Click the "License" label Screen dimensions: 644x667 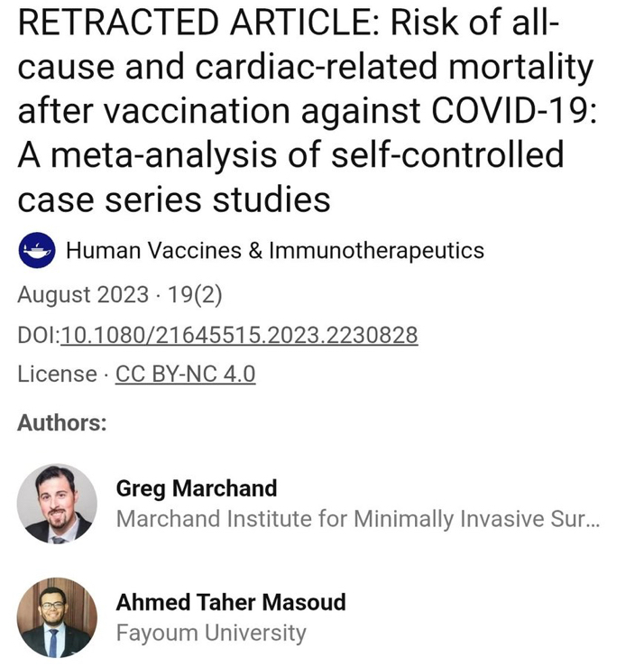point(57,374)
